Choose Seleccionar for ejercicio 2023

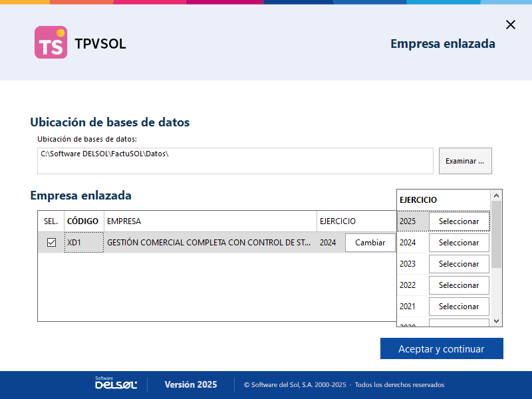(459, 264)
